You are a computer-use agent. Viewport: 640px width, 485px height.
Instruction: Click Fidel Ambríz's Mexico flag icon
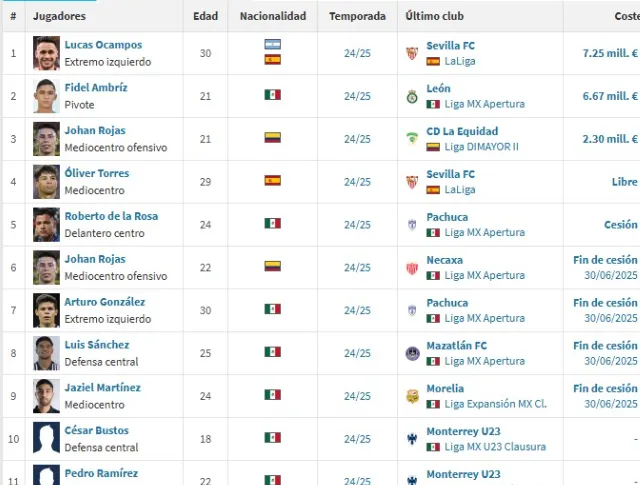(272, 95)
